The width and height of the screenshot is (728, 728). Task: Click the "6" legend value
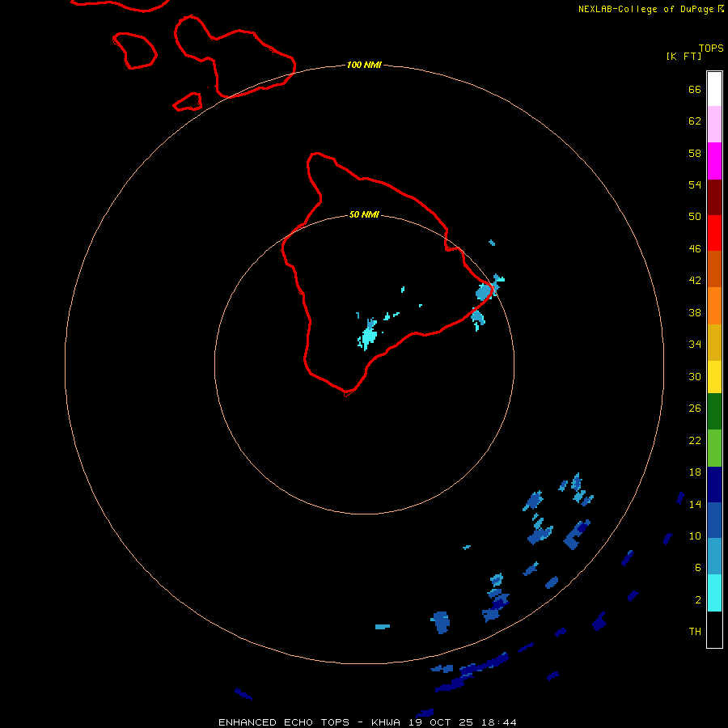click(x=698, y=567)
